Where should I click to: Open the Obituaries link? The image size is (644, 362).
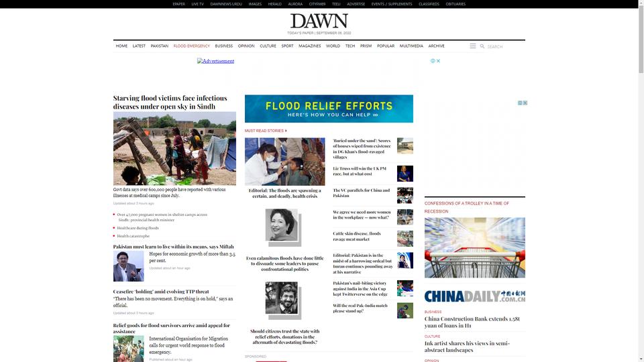455,4
